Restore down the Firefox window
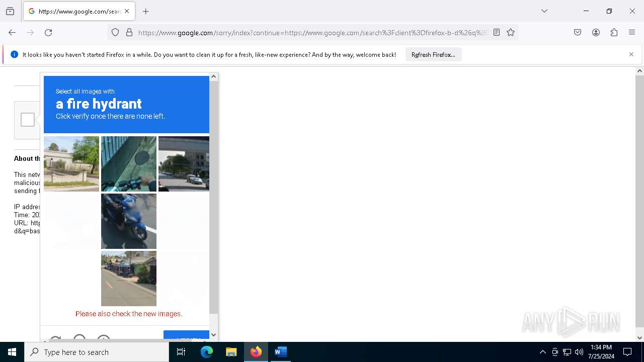The height and width of the screenshot is (362, 644). (x=609, y=11)
